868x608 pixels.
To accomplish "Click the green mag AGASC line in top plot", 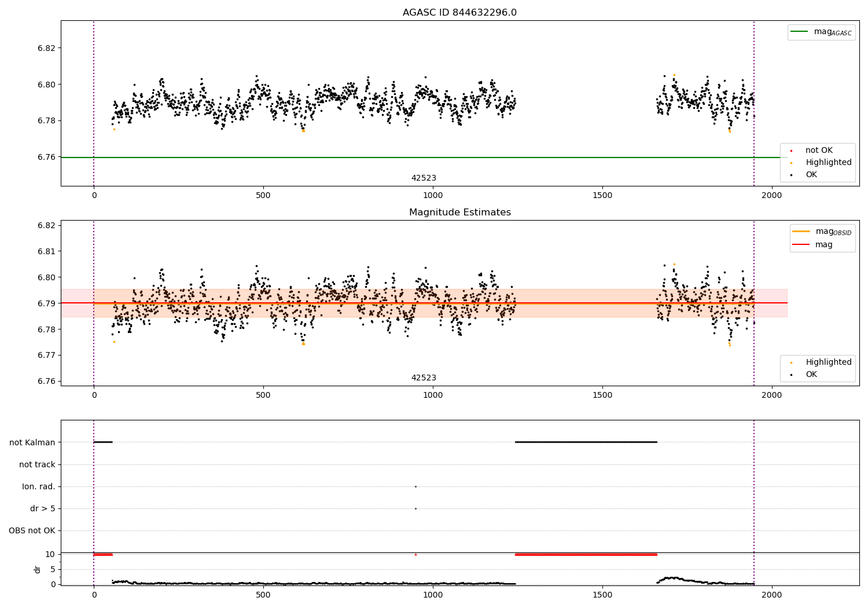I will [x=424, y=158].
